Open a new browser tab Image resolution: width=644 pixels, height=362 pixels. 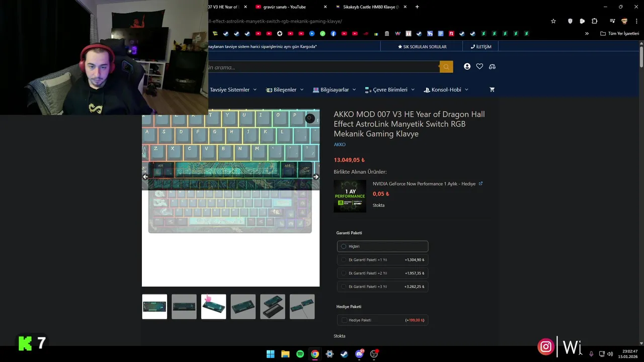[417, 7]
